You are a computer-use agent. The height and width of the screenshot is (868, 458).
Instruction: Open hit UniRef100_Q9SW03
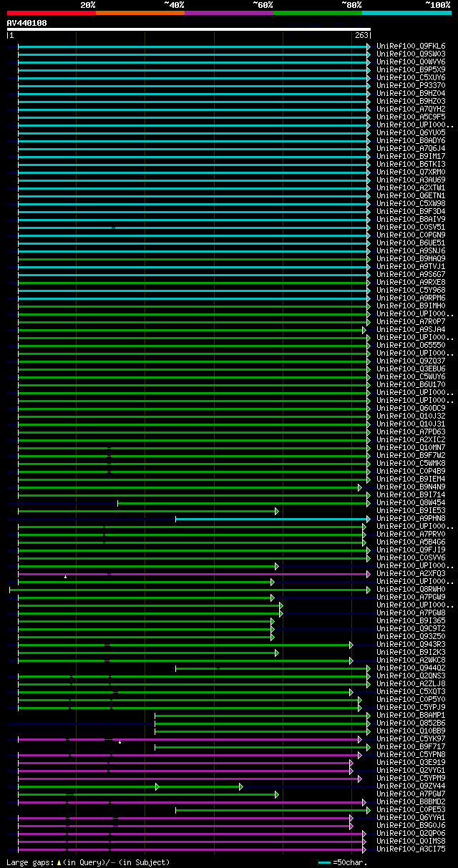(x=411, y=54)
